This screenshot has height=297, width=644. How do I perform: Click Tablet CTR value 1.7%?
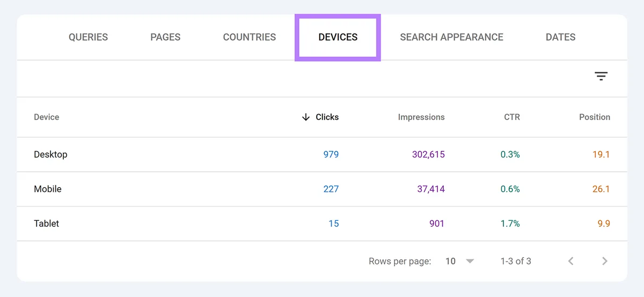(x=510, y=223)
